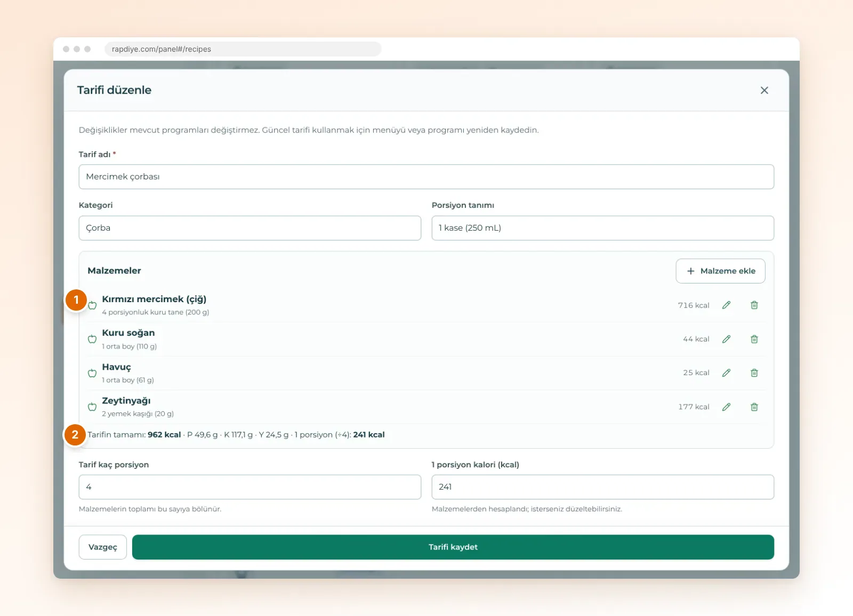Image resolution: width=853 pixels, height=616 pixels.
Task: Click the apple icon beside Havuç
Action: 92,373
